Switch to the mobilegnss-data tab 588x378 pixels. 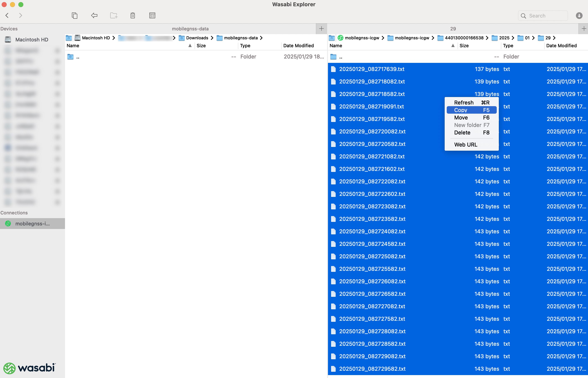tap(190, 29)
